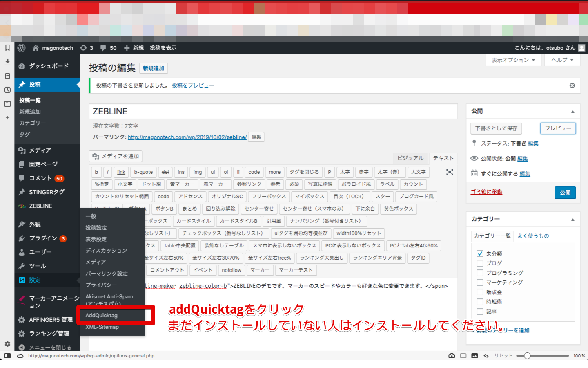Uncheck the 未分類 category
The height and width of the screenshot is (368, 588).
[x=480, y=254]
